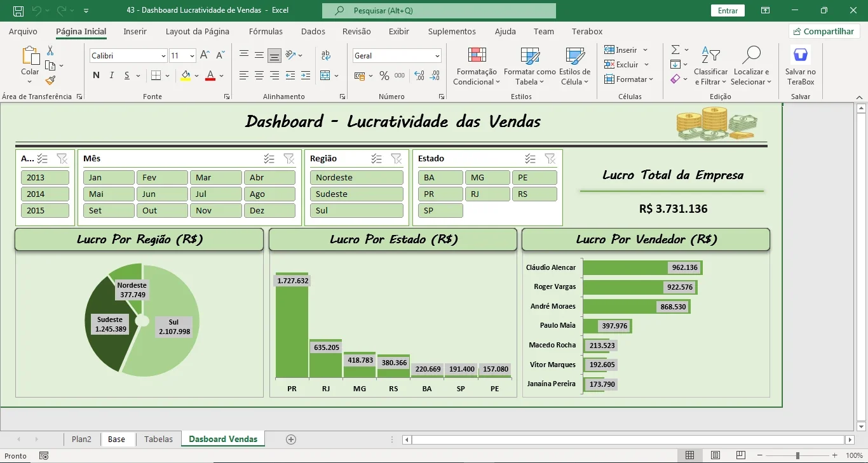Toggle the 2014 year slicer button

point(45,194)
